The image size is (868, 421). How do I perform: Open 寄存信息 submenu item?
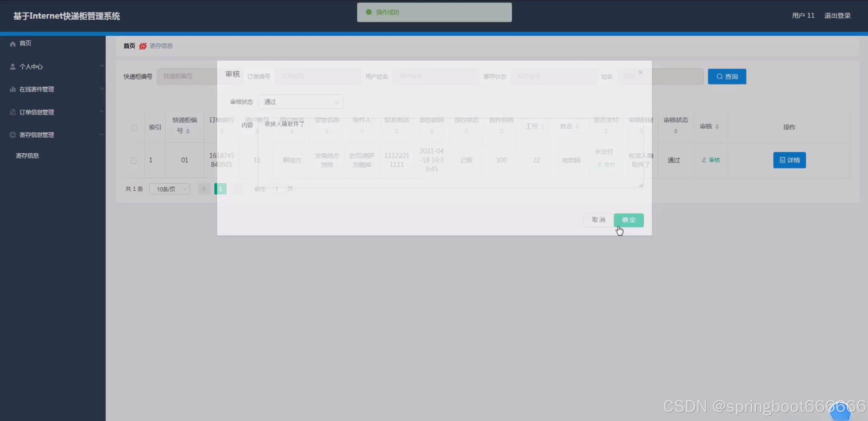27,155
